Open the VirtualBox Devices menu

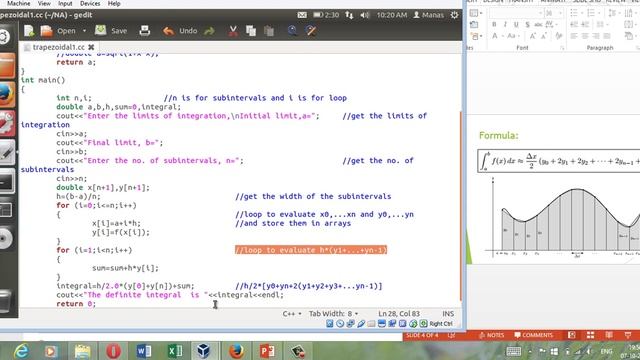pyautogui.click(x=90, y=3)
